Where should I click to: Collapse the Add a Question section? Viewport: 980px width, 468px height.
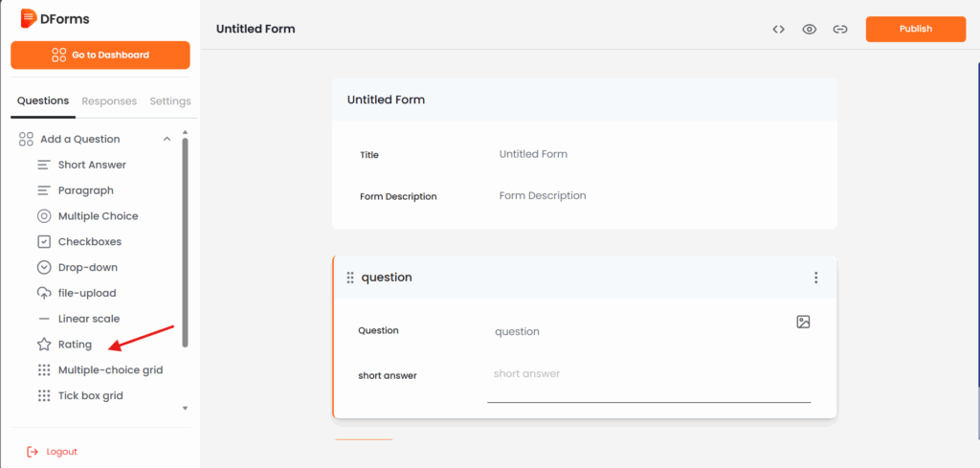coord(167,139)
